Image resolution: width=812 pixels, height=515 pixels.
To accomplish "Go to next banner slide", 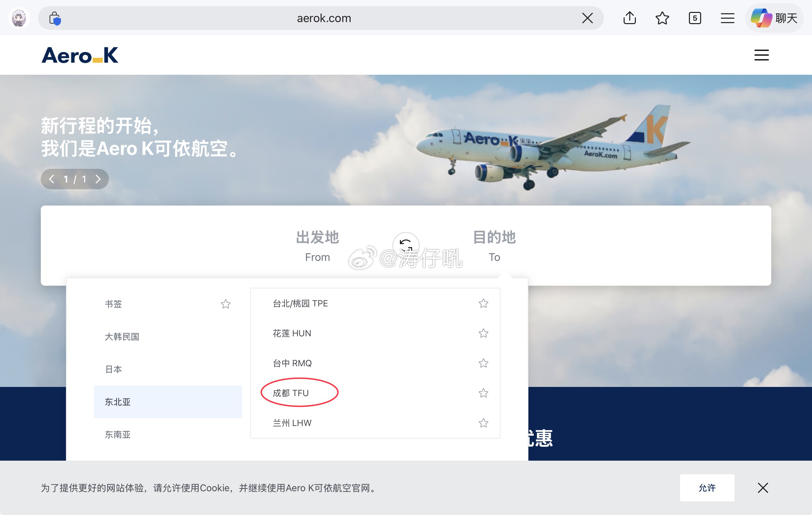I will [98, 179].
